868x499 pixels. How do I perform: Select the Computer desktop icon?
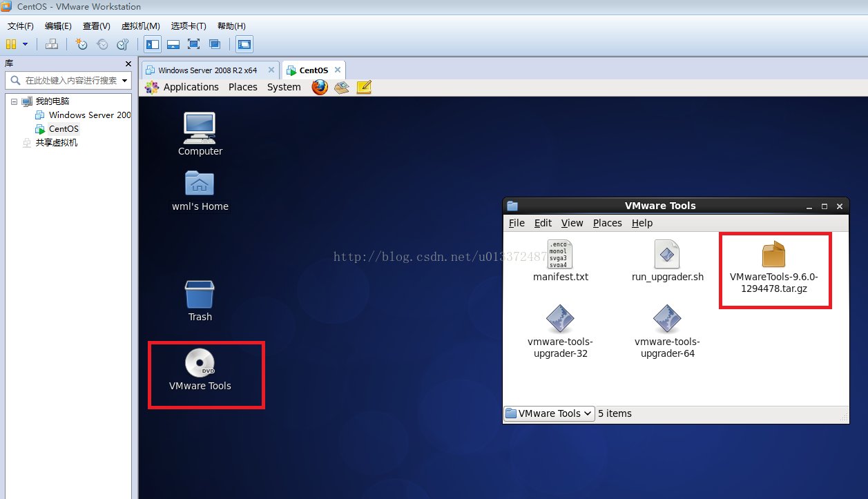point(200,134)
